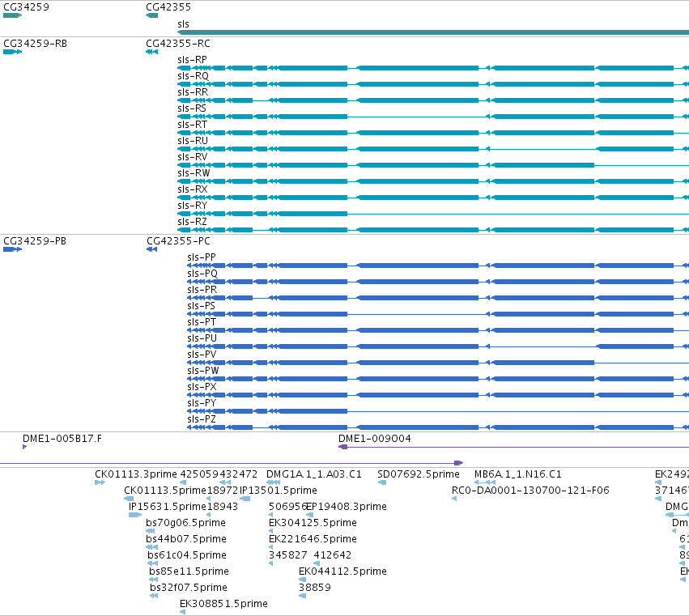This screenshot has width=689, height=616.
Task: Select the CG34259 gene label
Action: pos(26,7)
